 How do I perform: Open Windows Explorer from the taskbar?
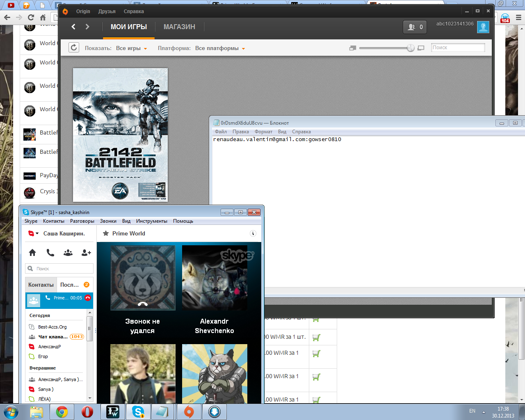click(x=37, y=412)
